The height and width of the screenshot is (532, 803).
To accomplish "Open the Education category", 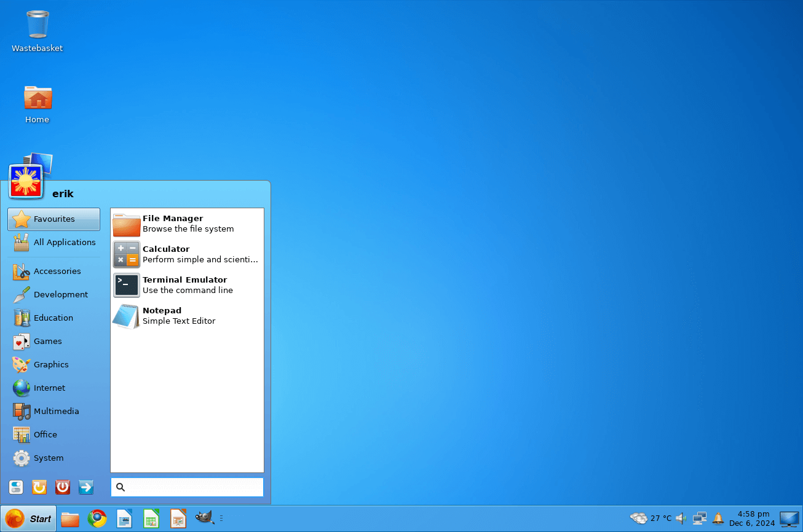I will pyautogui.click(x=54, y=318).
